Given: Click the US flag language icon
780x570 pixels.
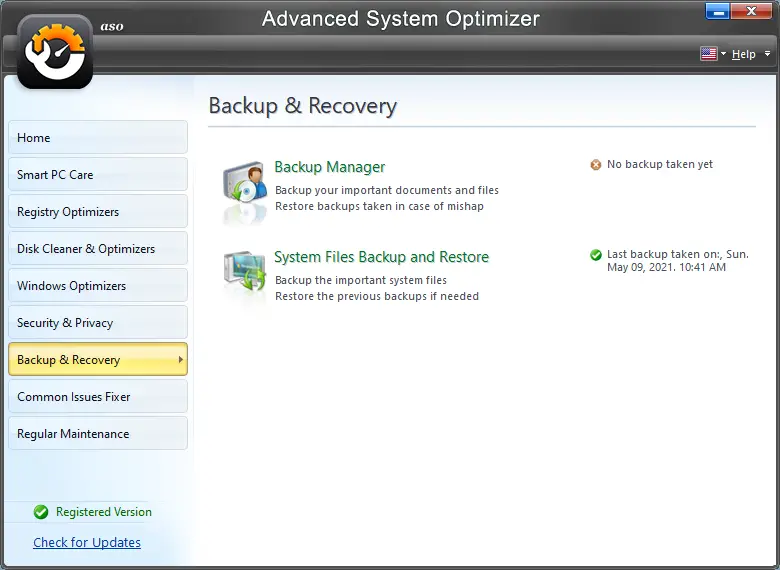Looking at the screenshot, I should click(x=708, y=54).
